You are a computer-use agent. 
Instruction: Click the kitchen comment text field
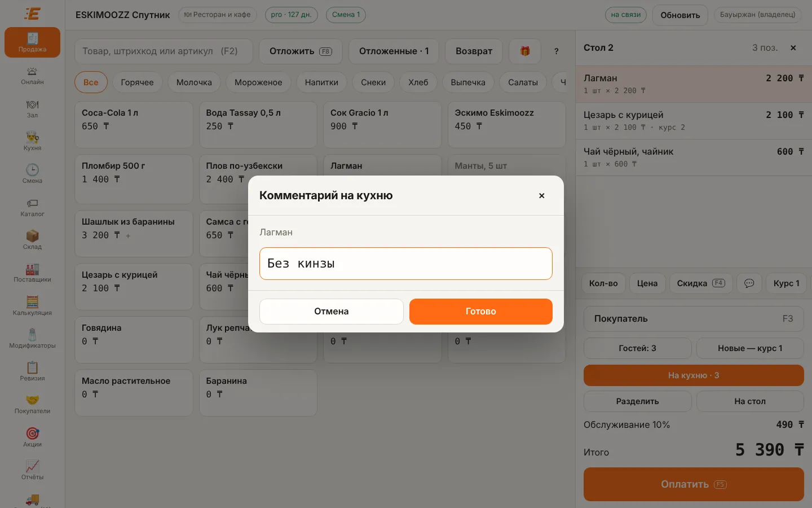tap(406, 264)
